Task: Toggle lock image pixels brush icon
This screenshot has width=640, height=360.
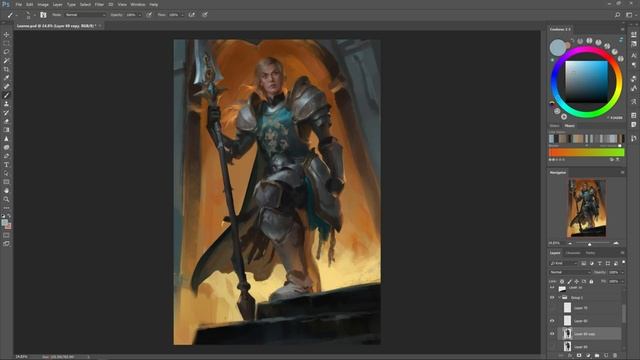Action: 569,281
